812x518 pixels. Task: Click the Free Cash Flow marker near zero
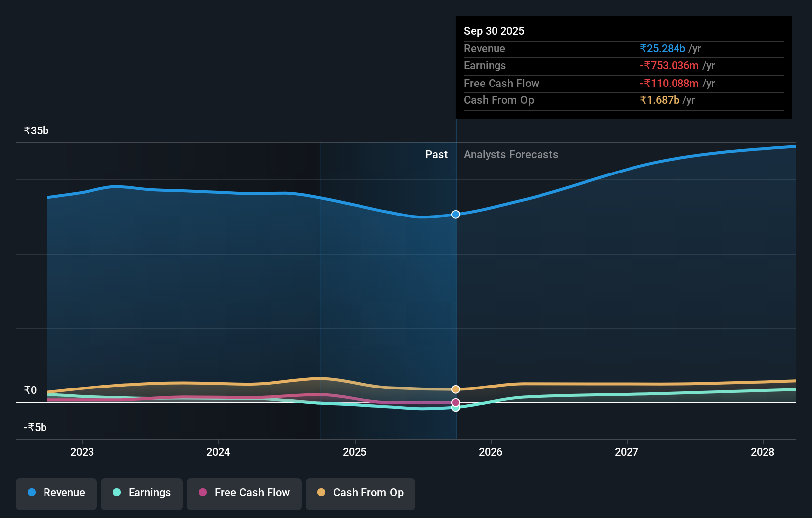click(x=455, y=402)
